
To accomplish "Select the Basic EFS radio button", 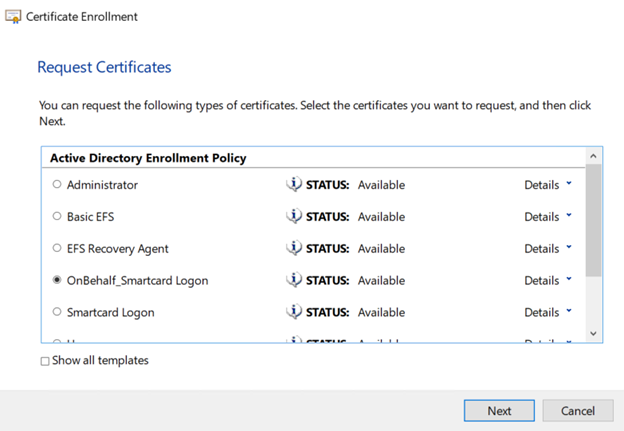I will click(x=57, y=216).
